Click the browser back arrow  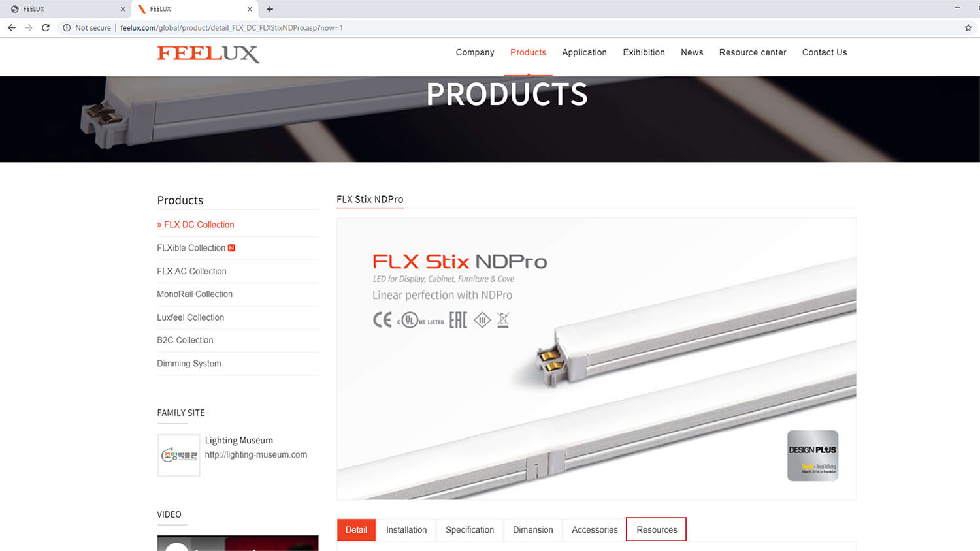click(11, 27)
